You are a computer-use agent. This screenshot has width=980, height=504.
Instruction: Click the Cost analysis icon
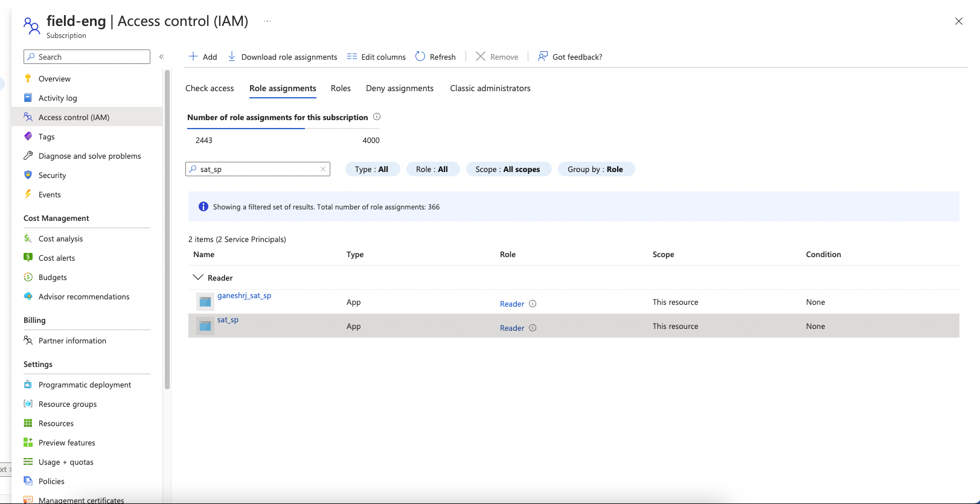tap(28, 238)
